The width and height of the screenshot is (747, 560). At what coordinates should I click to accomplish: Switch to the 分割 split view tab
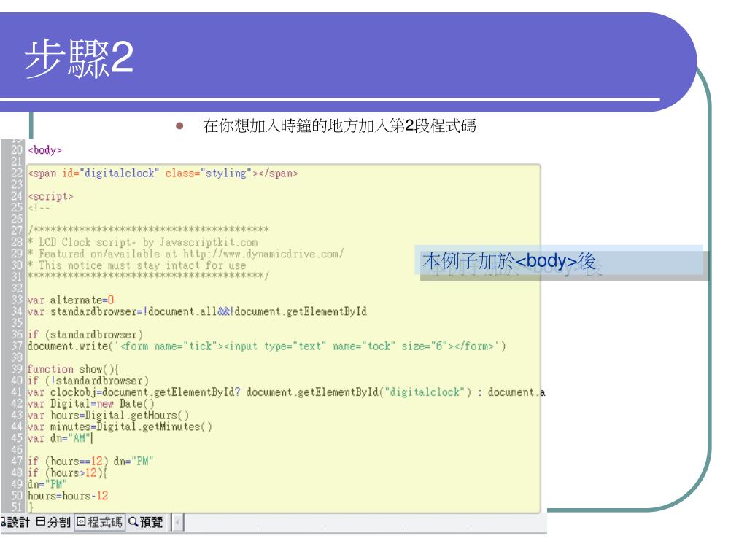[x=53, y=522]
